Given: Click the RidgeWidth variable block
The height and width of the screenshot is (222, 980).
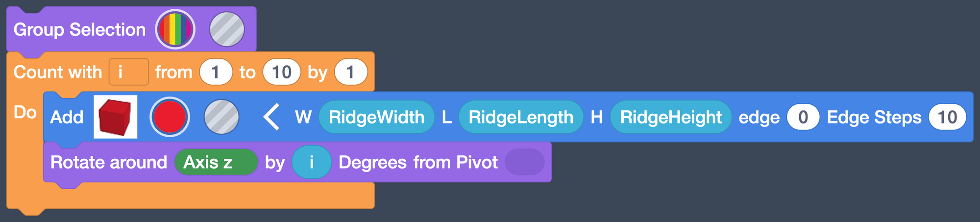Looking at the screenshot, I should 376,117.
